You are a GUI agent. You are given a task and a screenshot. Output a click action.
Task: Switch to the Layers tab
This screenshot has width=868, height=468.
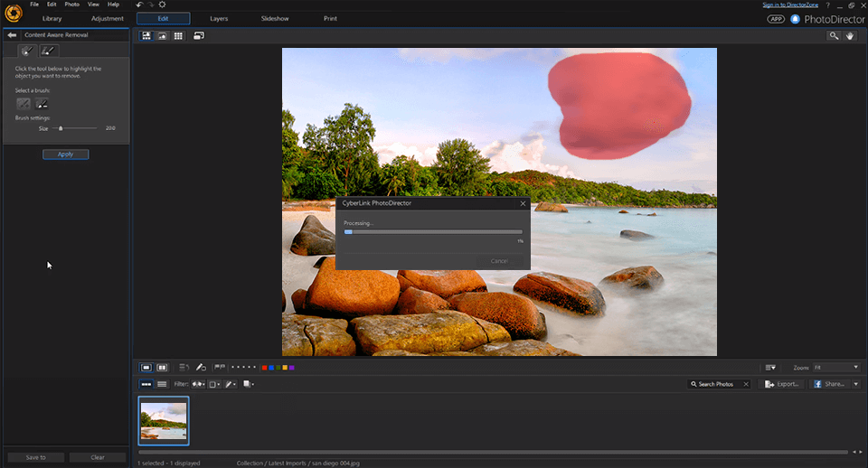click(219, 18)
